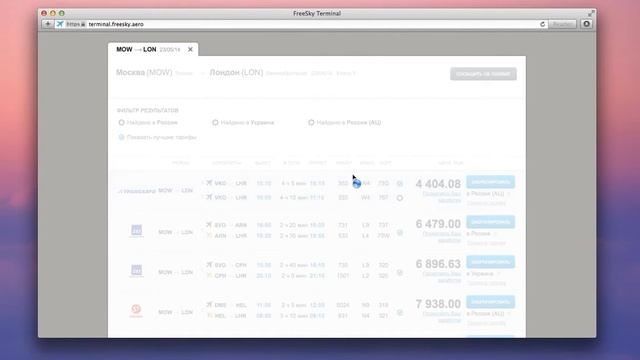
Task: Click the price '7 938.00'
Action: pos(438,304)
